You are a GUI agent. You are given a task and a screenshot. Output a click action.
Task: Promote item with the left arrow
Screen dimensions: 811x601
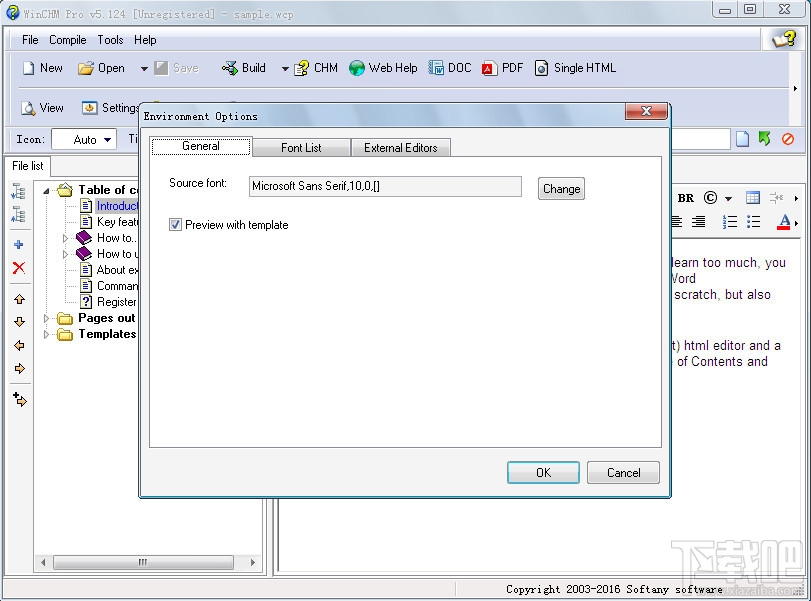coord(19,345)
